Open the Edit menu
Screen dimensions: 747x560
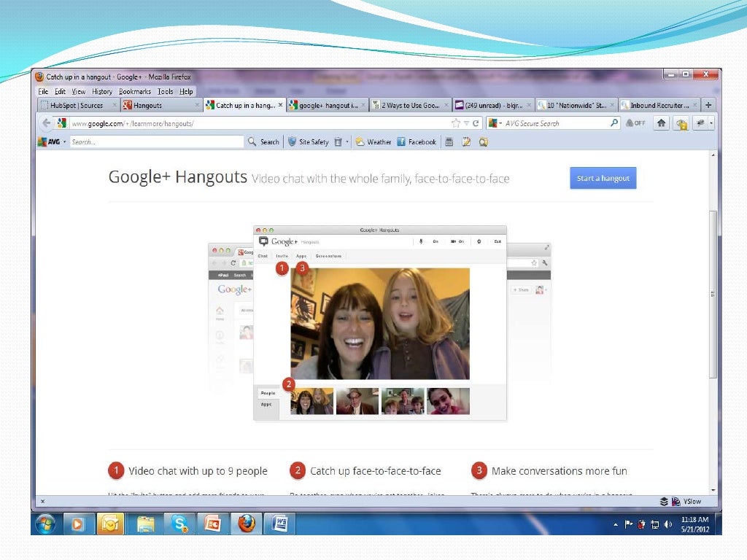click(60, 91)
